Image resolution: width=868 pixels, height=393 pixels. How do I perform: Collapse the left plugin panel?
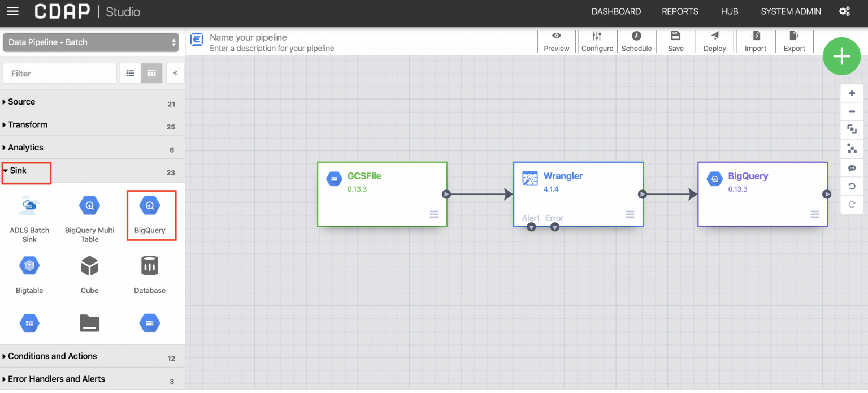175,72
